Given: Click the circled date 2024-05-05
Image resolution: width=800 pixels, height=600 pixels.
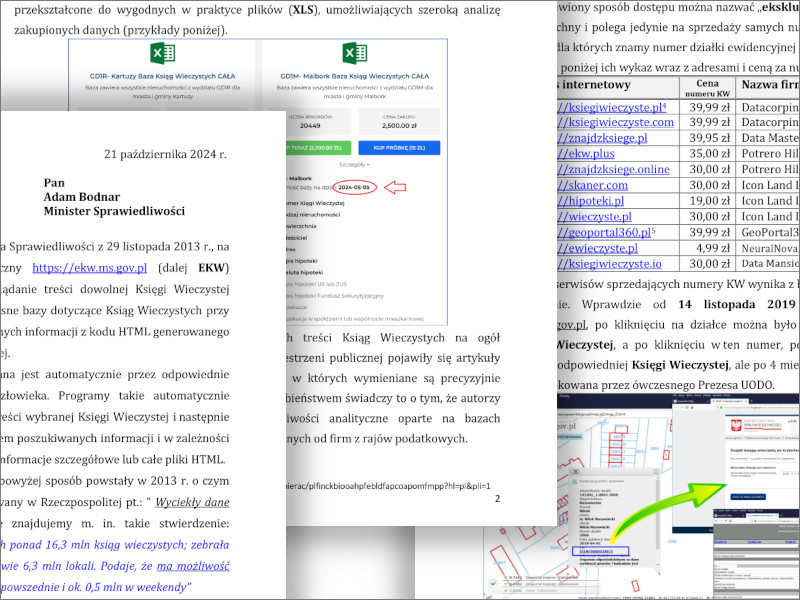Looking at the screenshot, I should 354,187.
